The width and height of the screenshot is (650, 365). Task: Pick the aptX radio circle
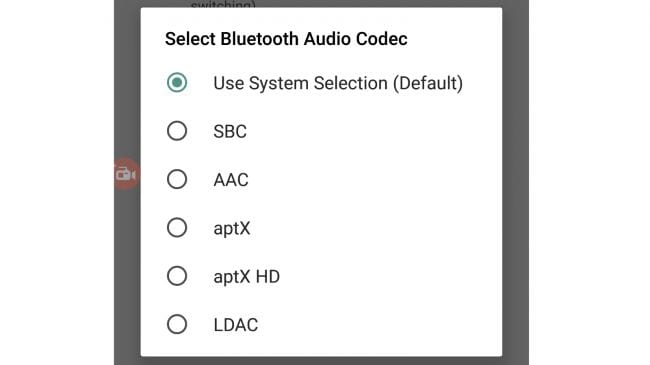177,228
